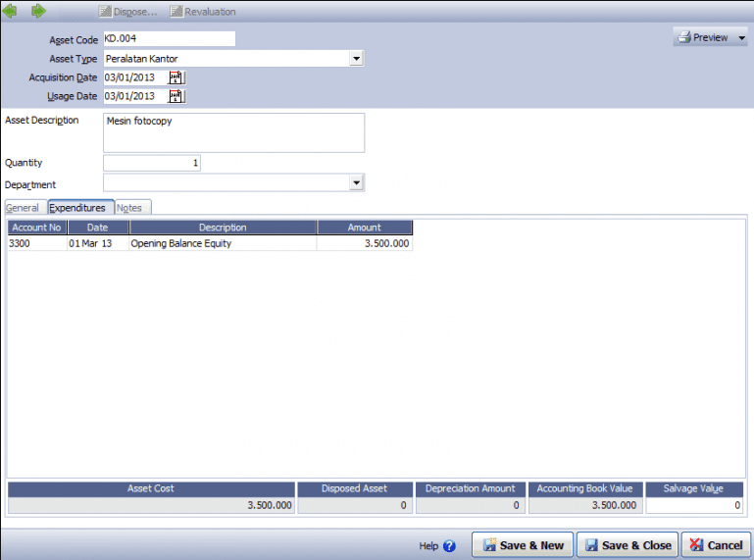
Task: Open the Acquisition Date calendar picker
Action: tap(176, 77)
